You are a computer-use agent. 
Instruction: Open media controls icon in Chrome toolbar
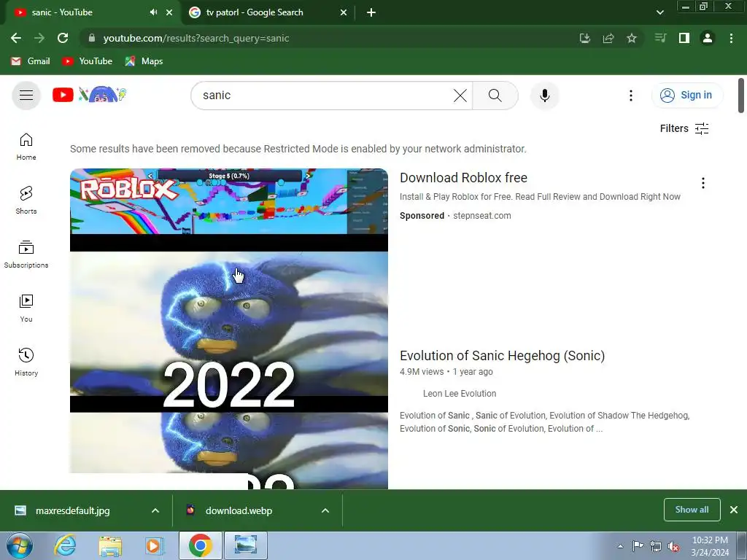660,38
